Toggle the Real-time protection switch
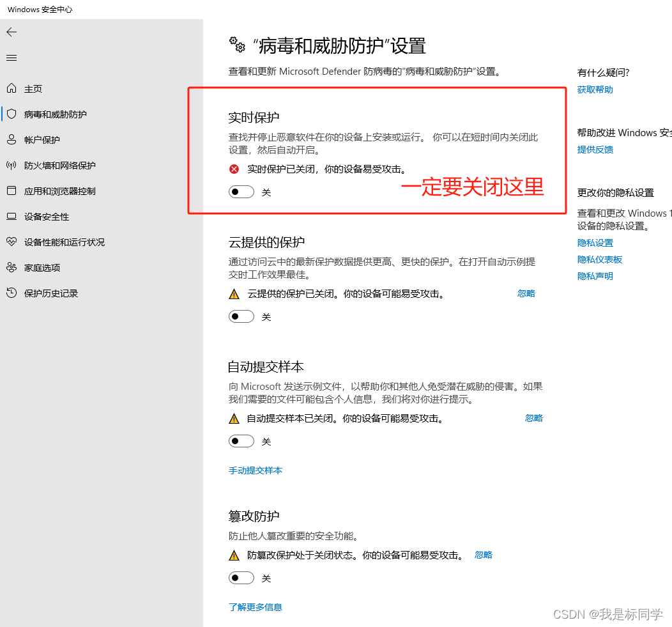Viewport: 672px width, 627px height. coord(241,192)
